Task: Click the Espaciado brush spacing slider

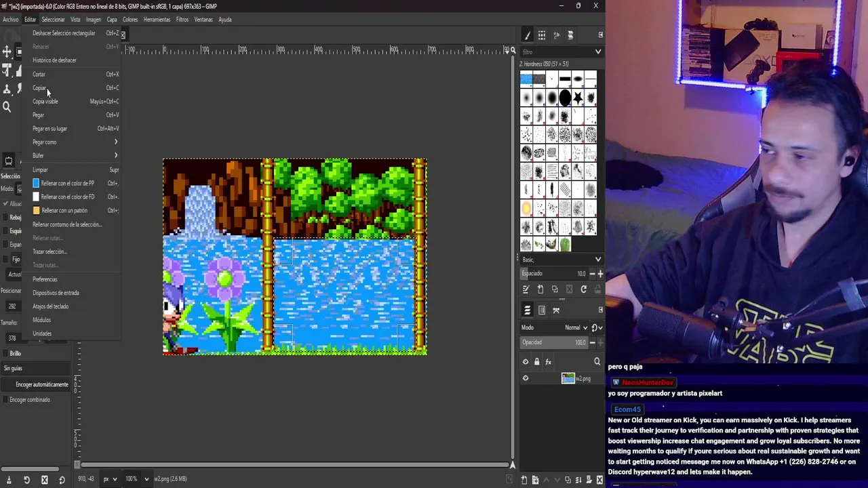Action: (553, 274)
